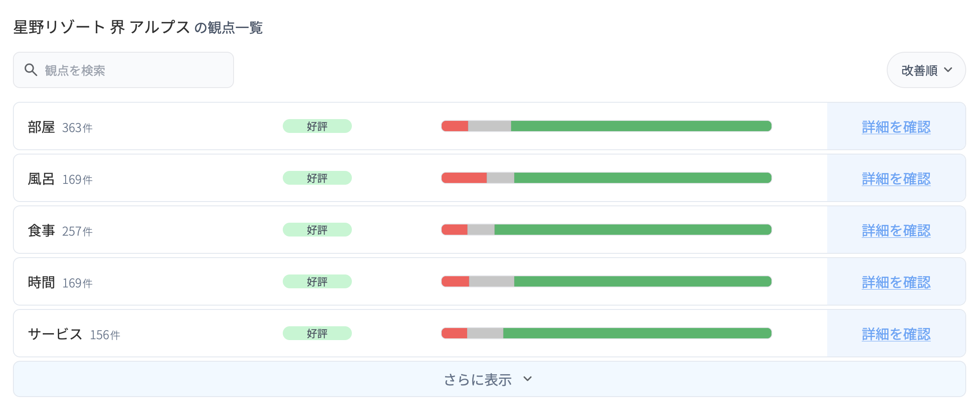980x410 pixels.
Task: Open details for サービス via 詳細を確認
Action: (895, 334)
